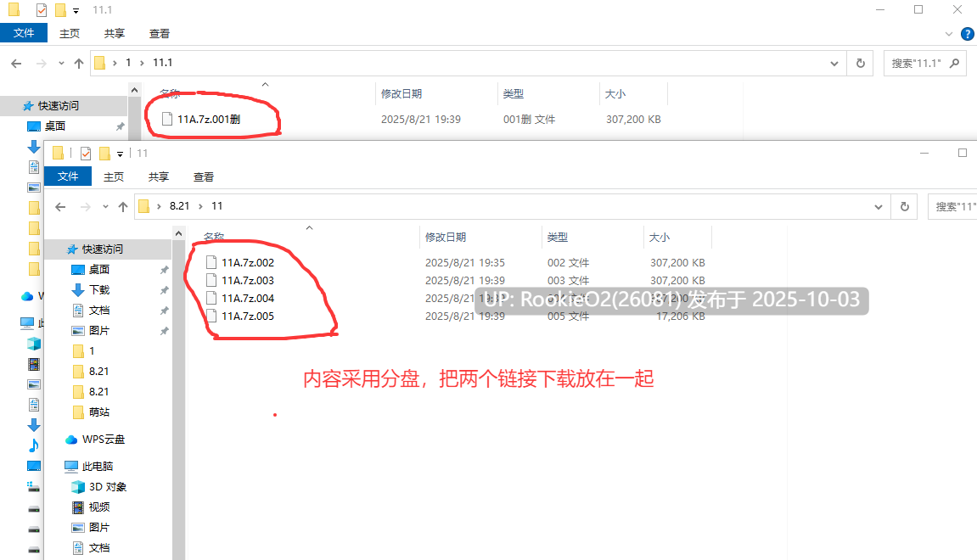This screenshot has height=560, width=977.
Task: Click the search box in the 11 window
Action: point(952,206)
